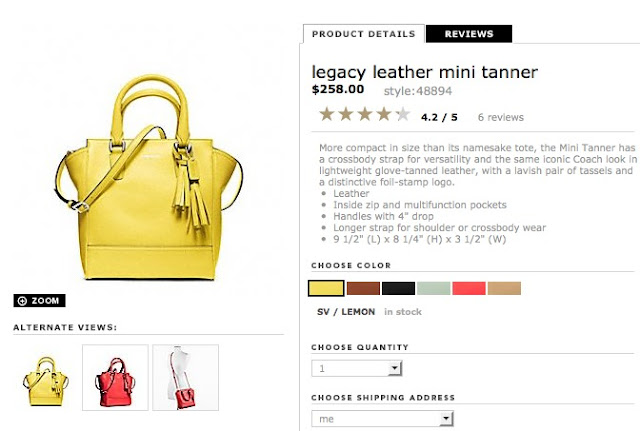Choose the black color swatch
The height and width of the screenshot is (431, 640).
click(398, 289)
